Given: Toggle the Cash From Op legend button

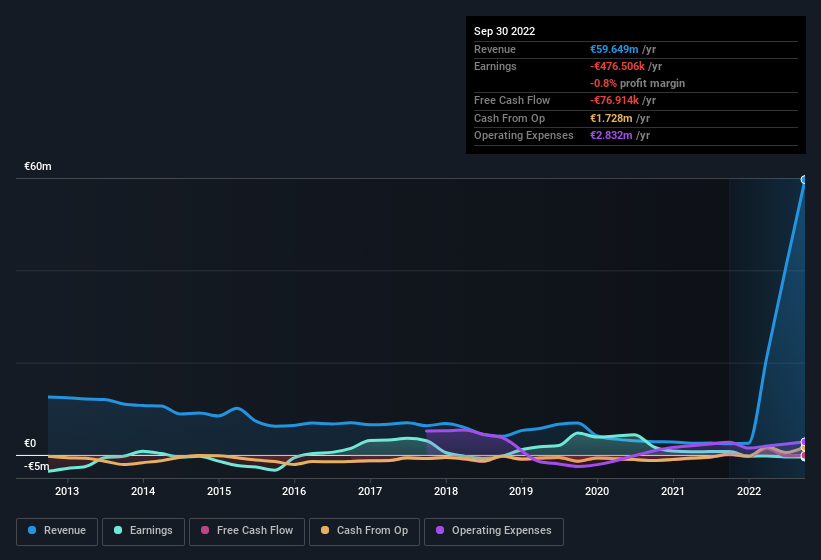Looking at the screenshot, I should [364, 531].
